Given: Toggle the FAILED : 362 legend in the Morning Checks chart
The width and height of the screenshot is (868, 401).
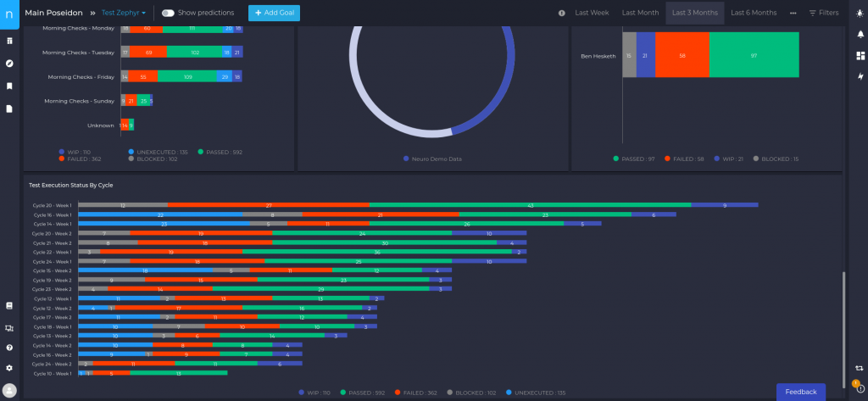Looking at the screenshot, I should [x=80, y=159].
